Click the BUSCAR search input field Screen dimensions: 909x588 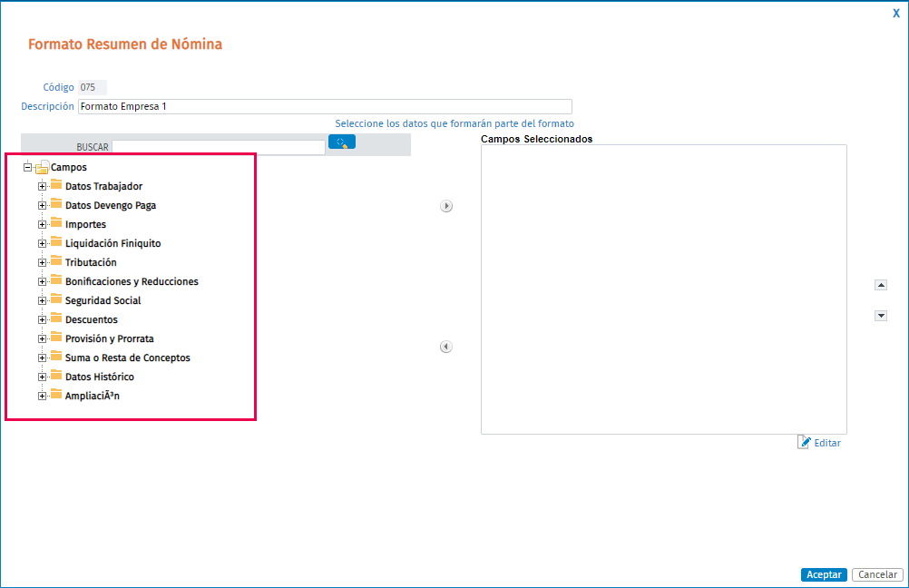pos(219,147)
